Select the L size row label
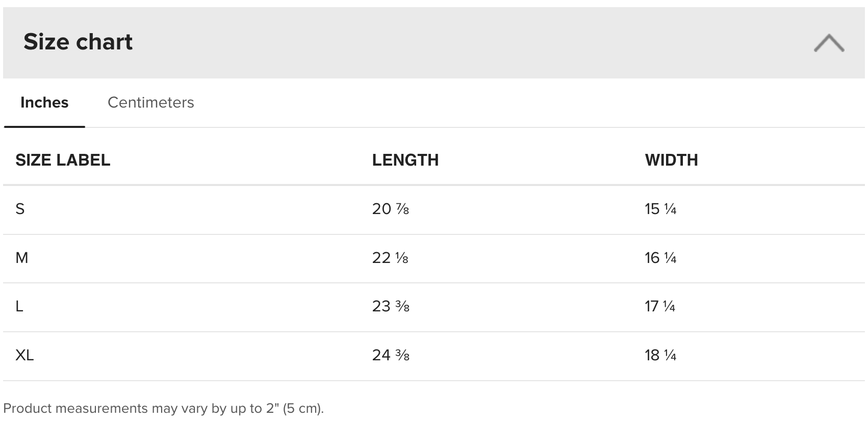This screenshot has width=868, height=424. point(19,306)
